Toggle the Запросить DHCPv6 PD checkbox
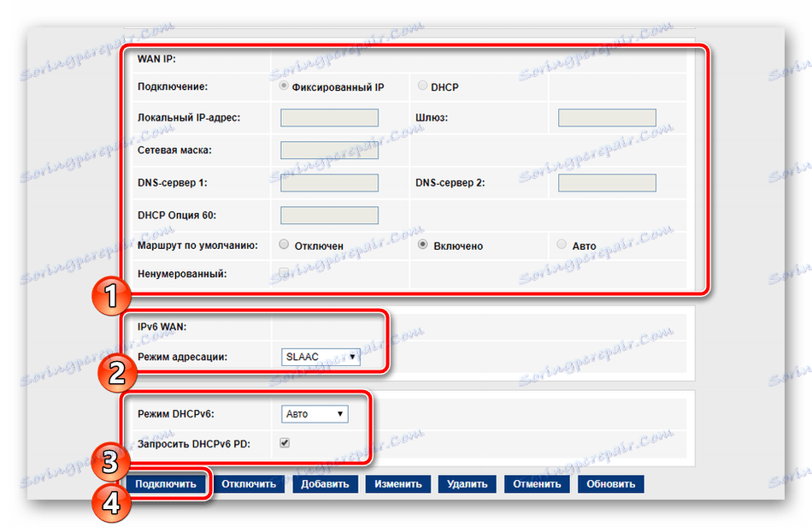This screenshot has width=812, height=527. tap(285, 442)
